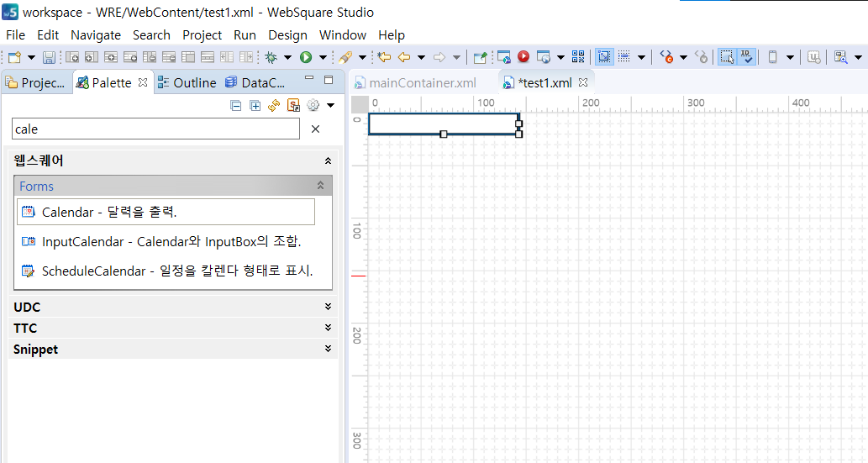Click the insert-column-left table icon in toolbar

(x=72, y=57)
